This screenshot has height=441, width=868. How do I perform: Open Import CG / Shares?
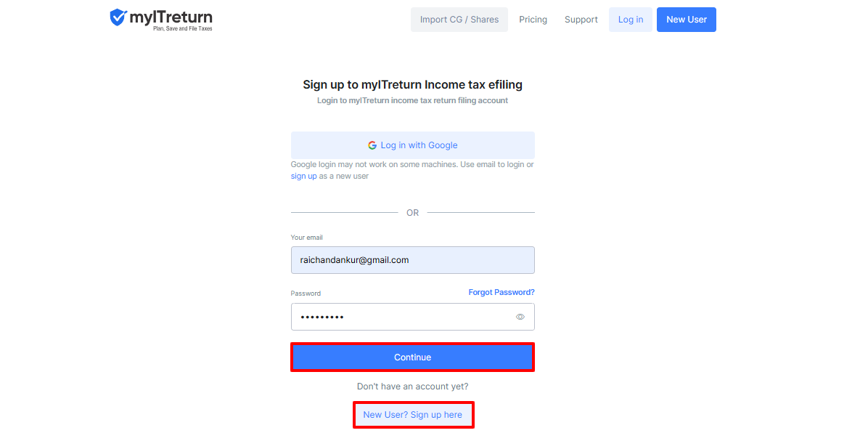coord(459,20)
